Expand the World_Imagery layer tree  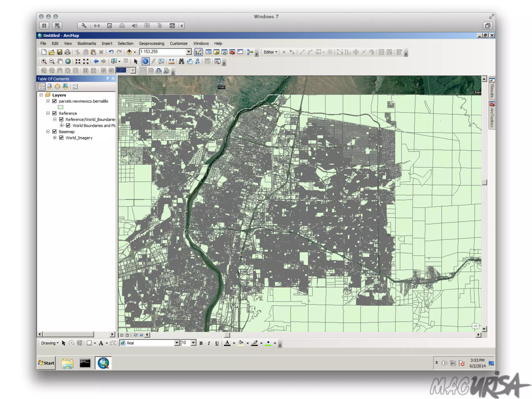[55, 138]
